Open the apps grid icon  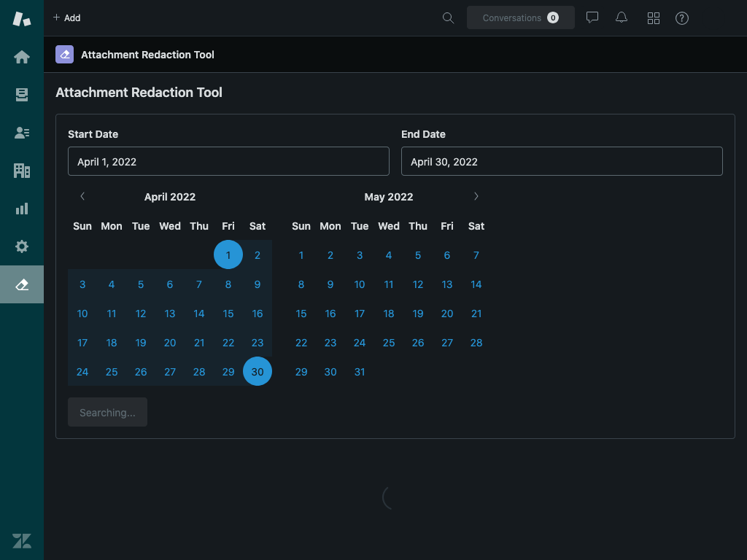[x=654, y=17]
